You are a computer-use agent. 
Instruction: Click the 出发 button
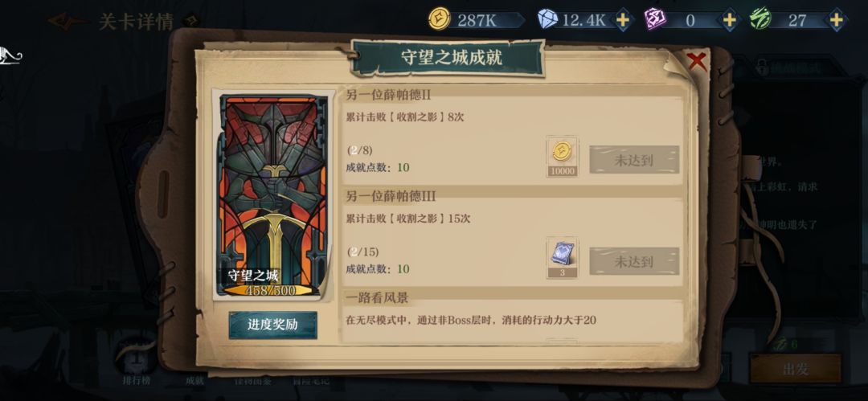coord(796,368)
